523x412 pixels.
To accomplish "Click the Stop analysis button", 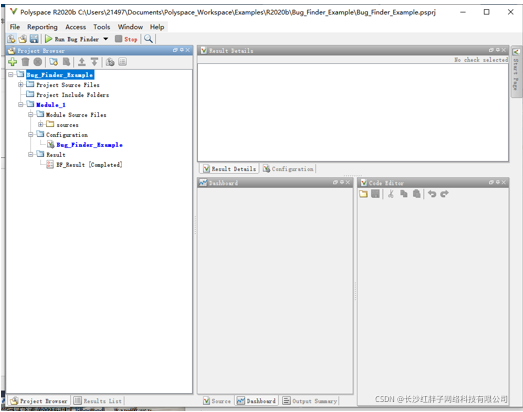I will 126,39.
